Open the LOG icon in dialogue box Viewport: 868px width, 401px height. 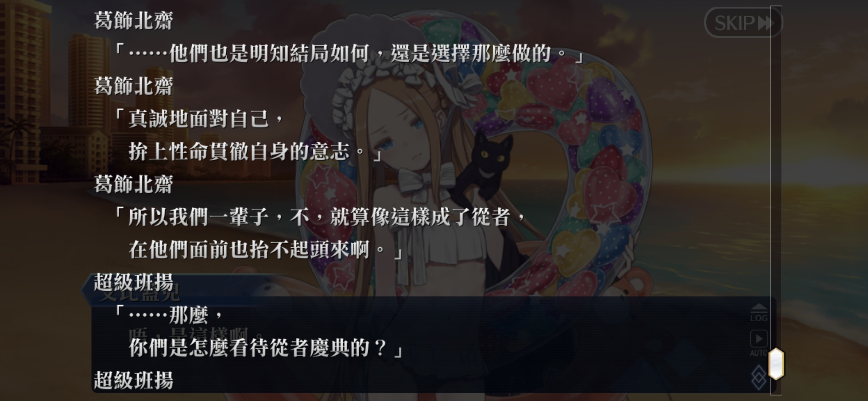point(759,313)
